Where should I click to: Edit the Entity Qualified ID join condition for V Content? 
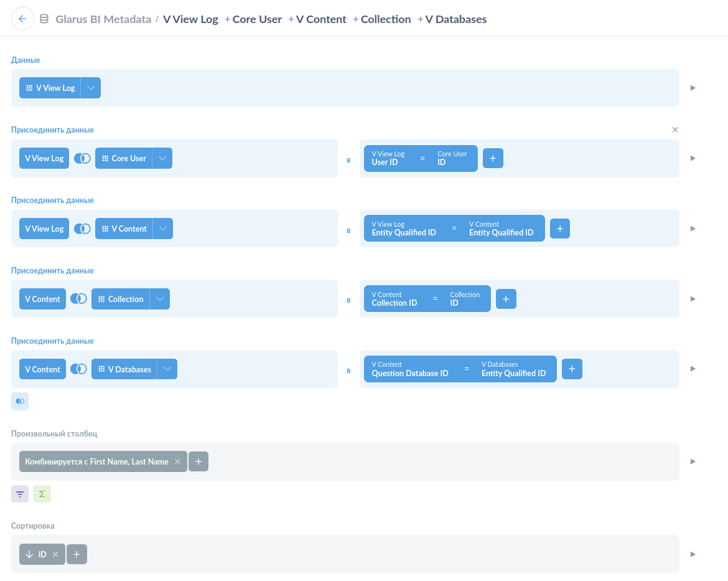(454, 228)
